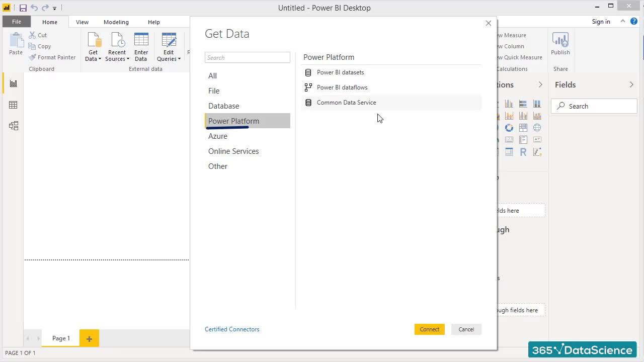
Task: Open the Customize Quick Access Toolbar dropdown
Action: 55,8
